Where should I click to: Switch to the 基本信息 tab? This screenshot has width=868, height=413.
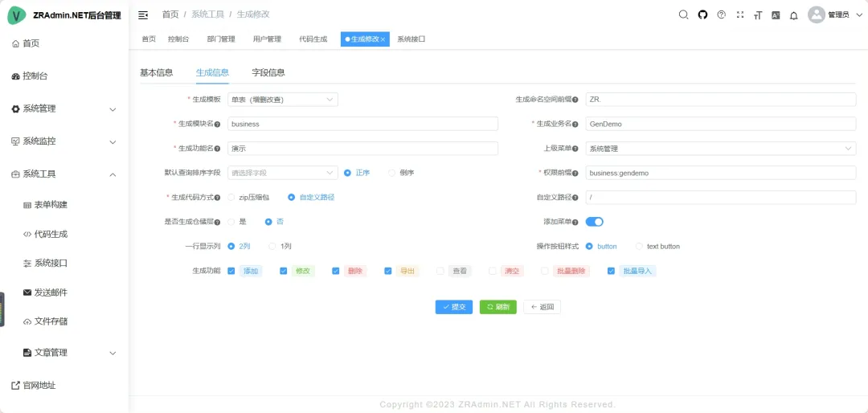(157, 72)
